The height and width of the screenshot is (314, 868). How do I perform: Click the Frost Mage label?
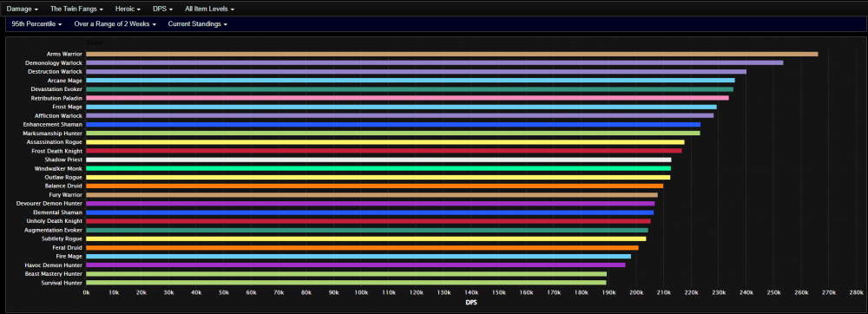(x=68, y=107)
